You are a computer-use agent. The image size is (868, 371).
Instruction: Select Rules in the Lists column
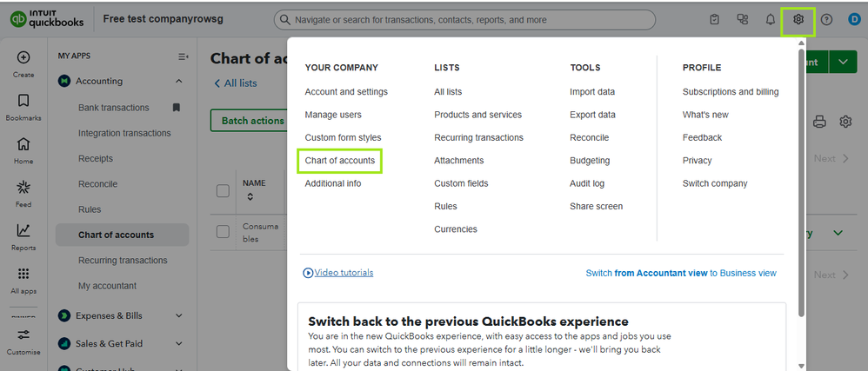tap(445, 206)
